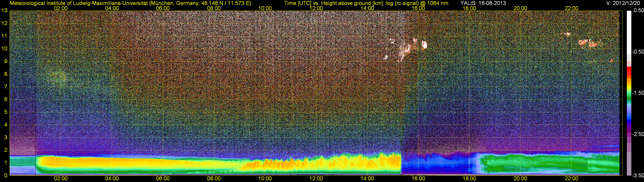Click '10:00' on the upper time axis
The width and height of the screenshot is (644, 182).
pyautogui.click(x=265, y=8)
